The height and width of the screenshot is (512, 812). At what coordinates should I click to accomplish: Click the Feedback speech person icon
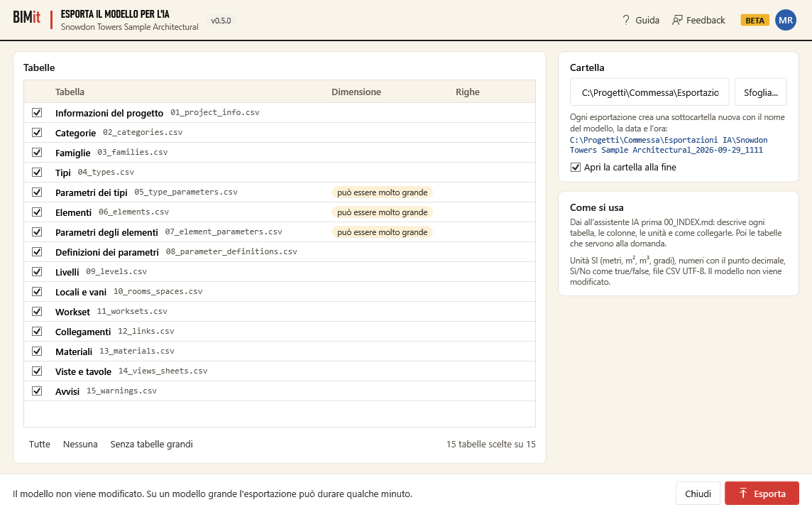coord(677,20)
